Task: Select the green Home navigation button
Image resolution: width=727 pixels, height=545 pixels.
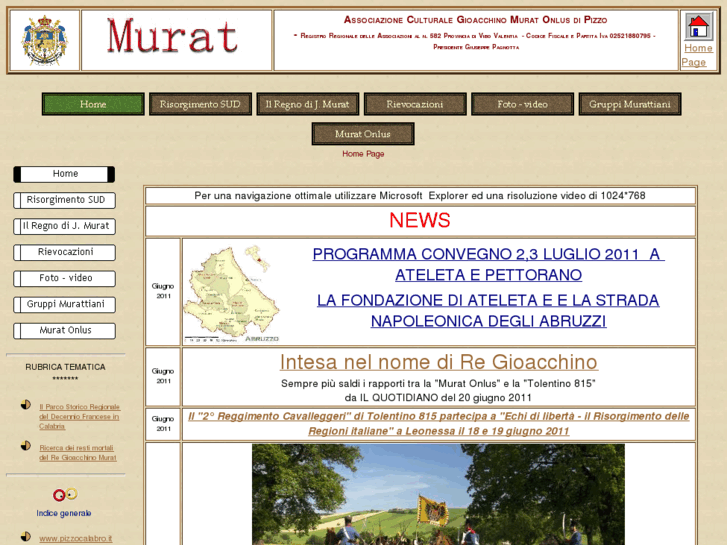Action: 93,104
